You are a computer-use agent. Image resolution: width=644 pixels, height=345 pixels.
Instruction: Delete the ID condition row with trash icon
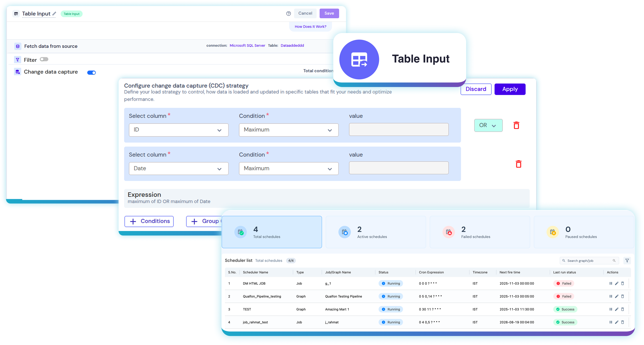click(516, 125)
